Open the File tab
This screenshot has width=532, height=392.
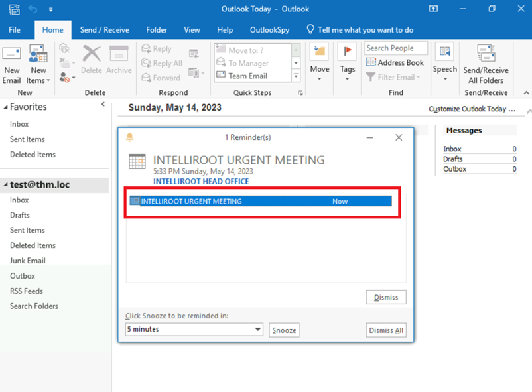(x=14, y=30)
